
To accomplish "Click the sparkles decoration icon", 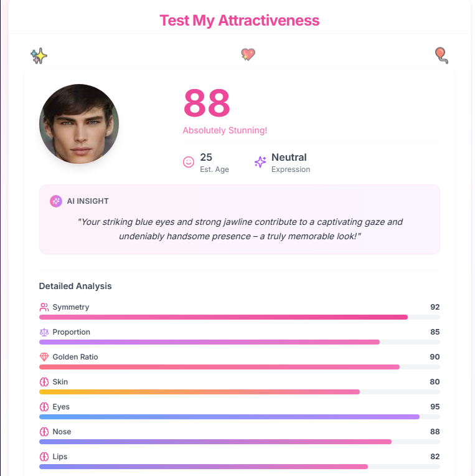I will [x=39, y=56].
